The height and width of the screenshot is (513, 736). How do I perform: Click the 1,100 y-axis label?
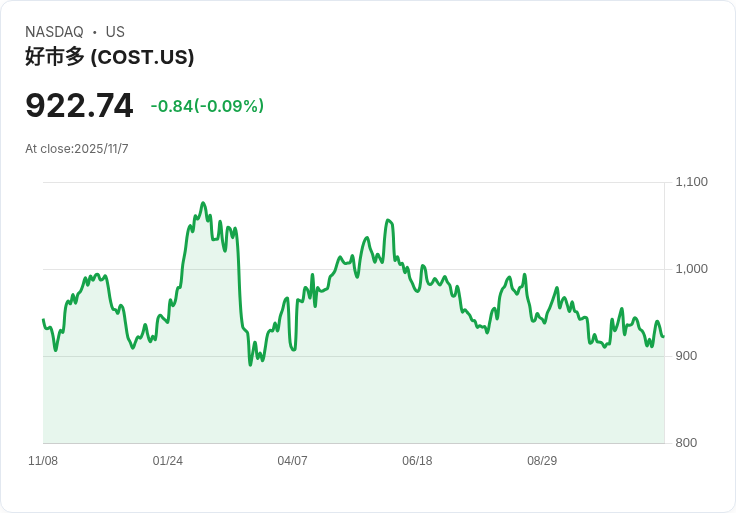[691, 182]
